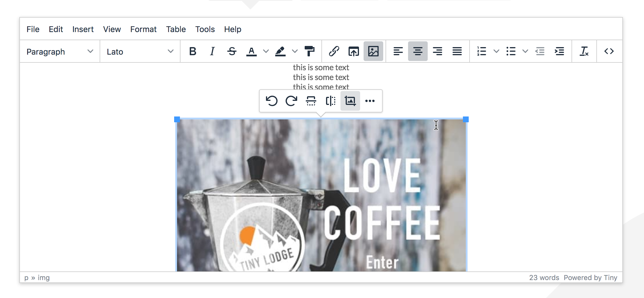The image size is (644, 298).
Task: Click the edit image icon
Action: pyautogui.click(x=350, y=101)
